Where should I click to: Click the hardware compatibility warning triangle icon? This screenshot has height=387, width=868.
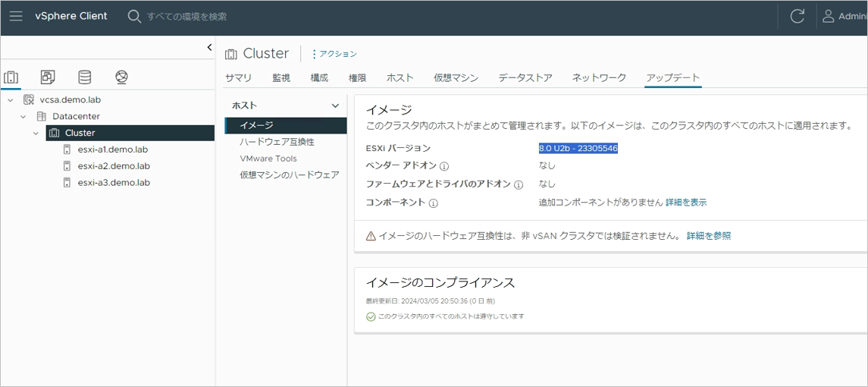click(x=371, y=236)
